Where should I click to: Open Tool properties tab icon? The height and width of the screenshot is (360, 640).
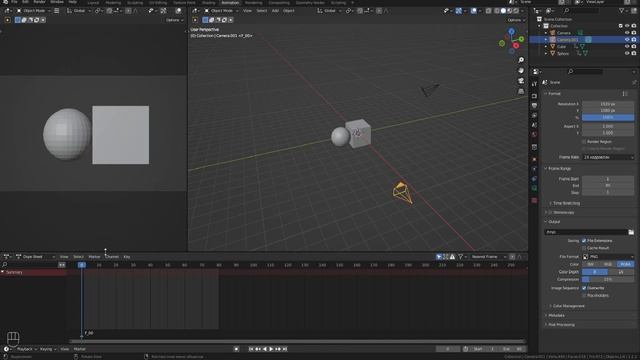click(534, 84)
